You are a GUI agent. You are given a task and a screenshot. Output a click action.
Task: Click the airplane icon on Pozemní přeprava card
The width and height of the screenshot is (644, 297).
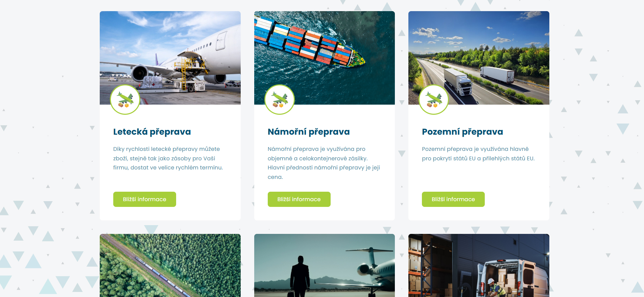[434, 100]
